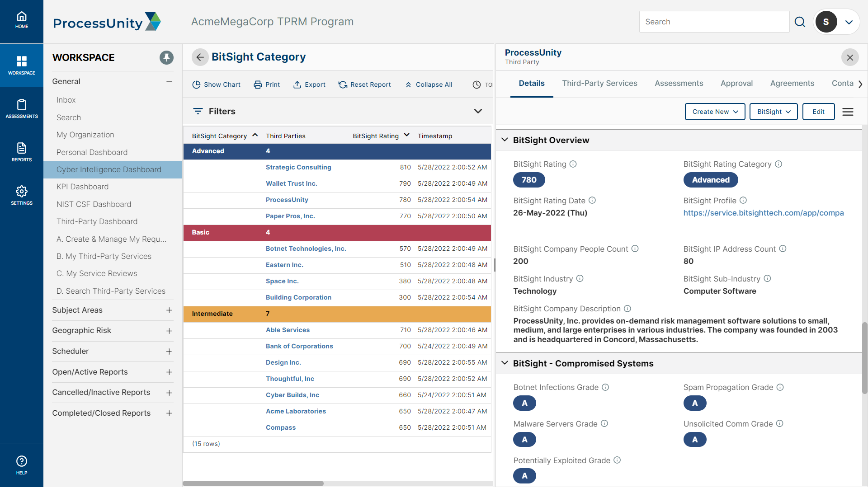Expand the Subject Areas section
The height and width of the screenshot is (488, 868).
168,310
